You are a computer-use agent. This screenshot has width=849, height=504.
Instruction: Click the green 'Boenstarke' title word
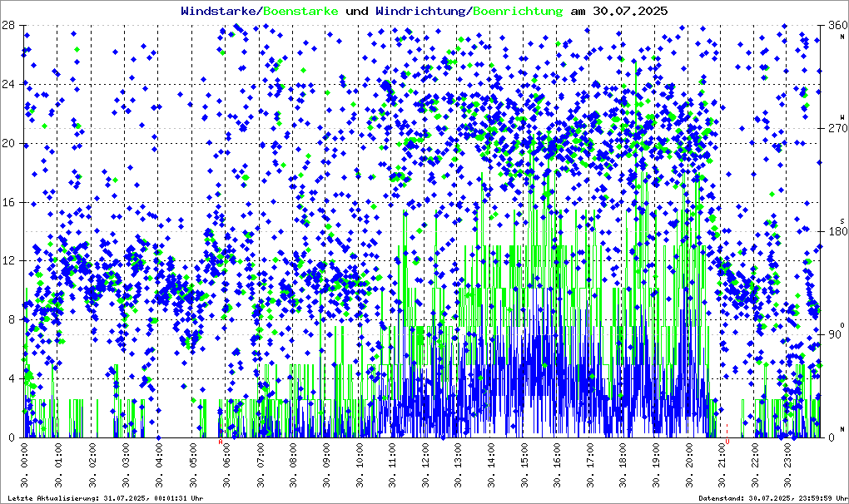coord(301,11)
